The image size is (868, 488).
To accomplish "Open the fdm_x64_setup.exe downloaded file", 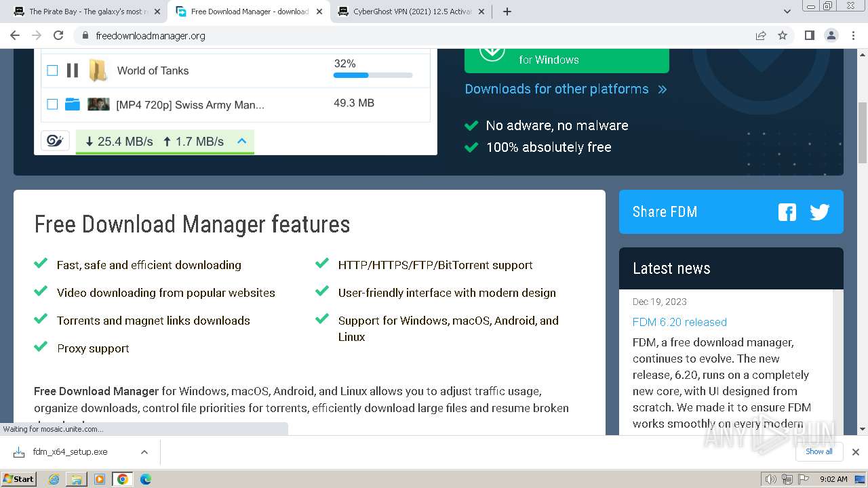I will pyautogui.click(x=70, y=452).
